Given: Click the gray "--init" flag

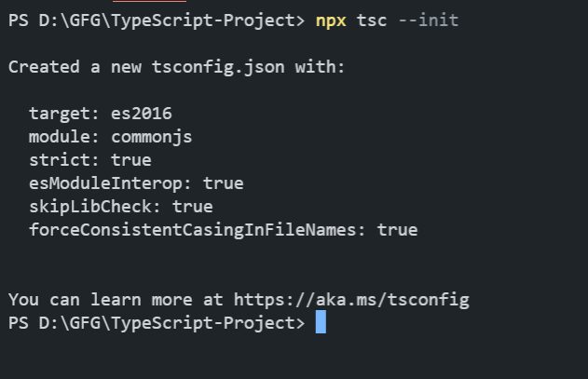Looking at the screenshot, I should tap(428, 20).
